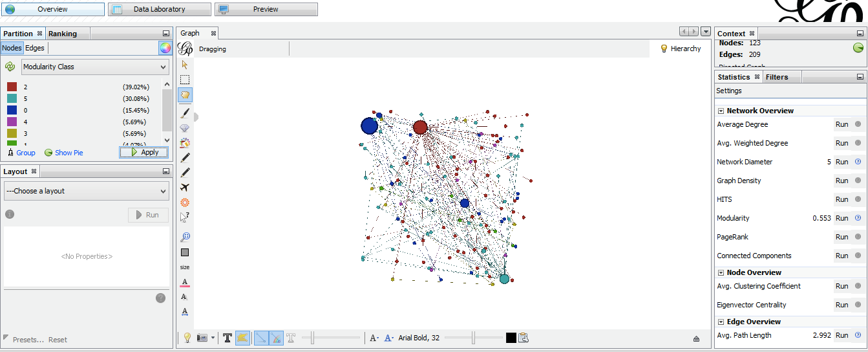The image size is (868, 352).
Task: Collapse the Edge Overview section
Action: click(x=721, y=322)
